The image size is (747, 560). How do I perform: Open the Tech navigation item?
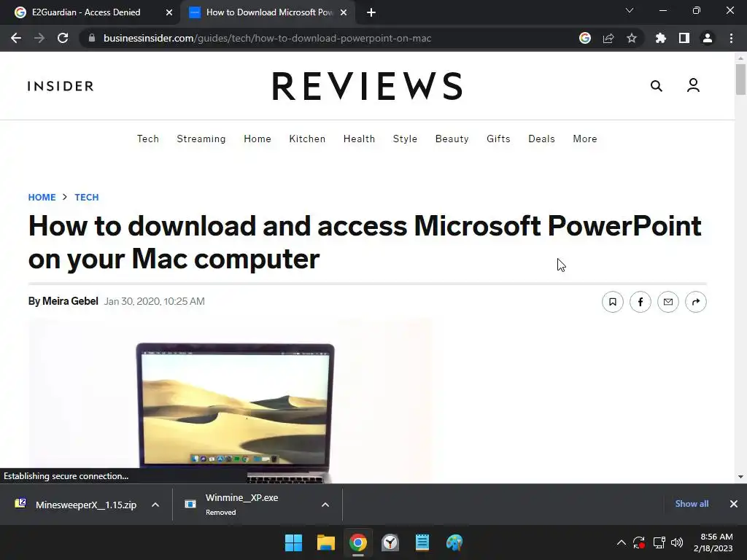tap(147, 139)
